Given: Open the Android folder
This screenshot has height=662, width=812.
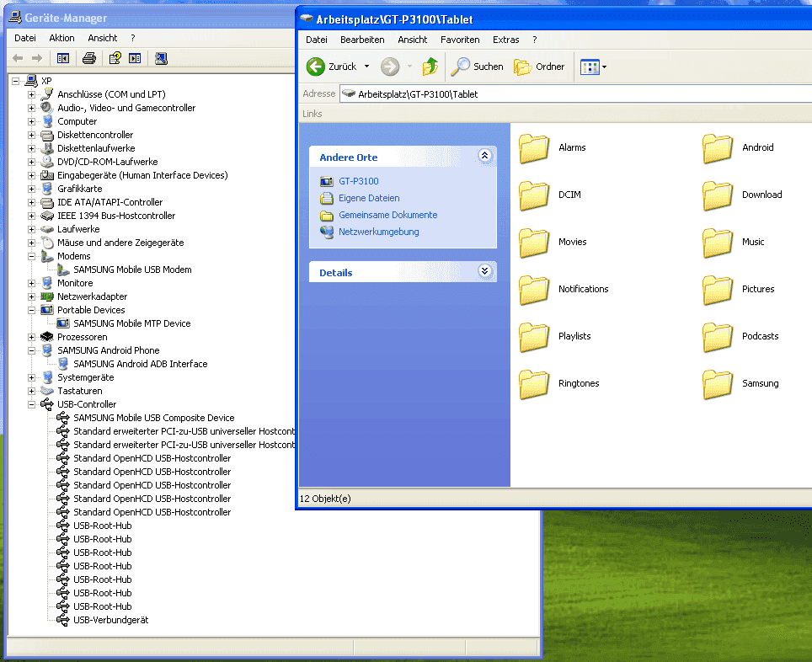Looking at the screenshot, I should 738,147.
